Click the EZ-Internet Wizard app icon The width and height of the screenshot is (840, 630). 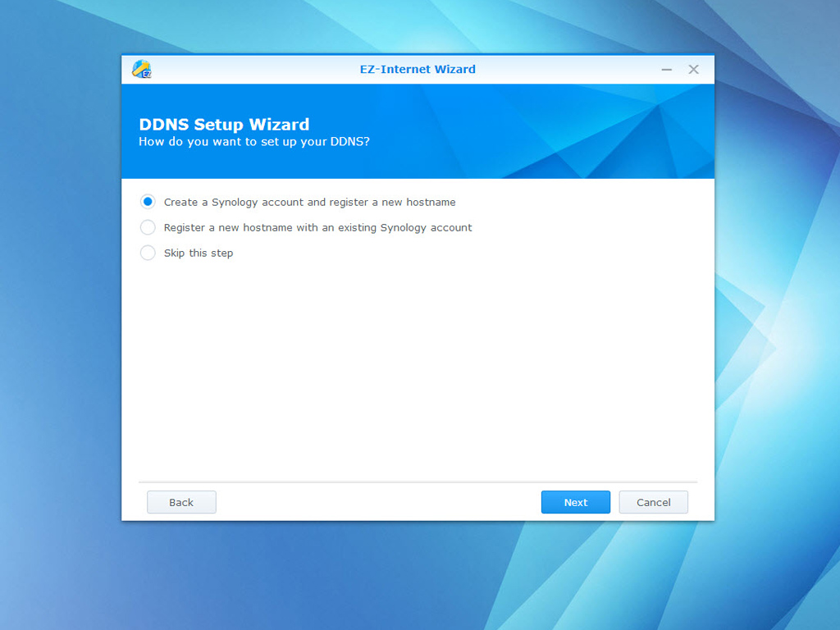142,69
